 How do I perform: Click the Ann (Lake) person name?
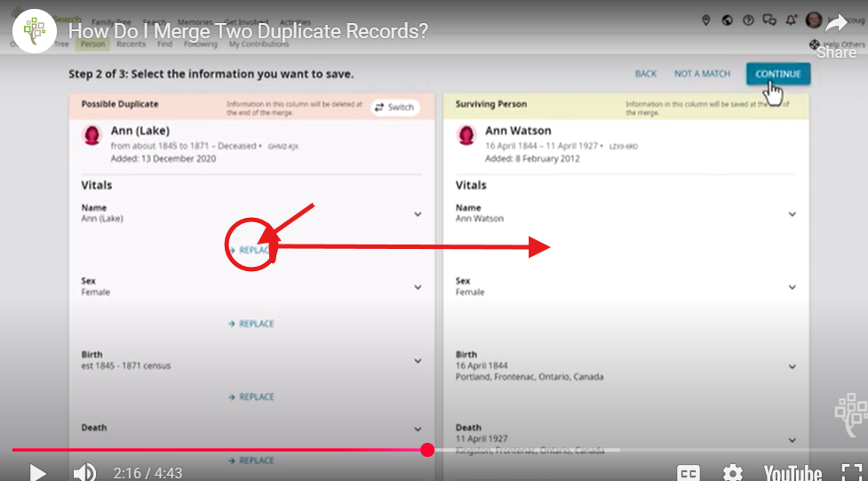tap(140, 132)
